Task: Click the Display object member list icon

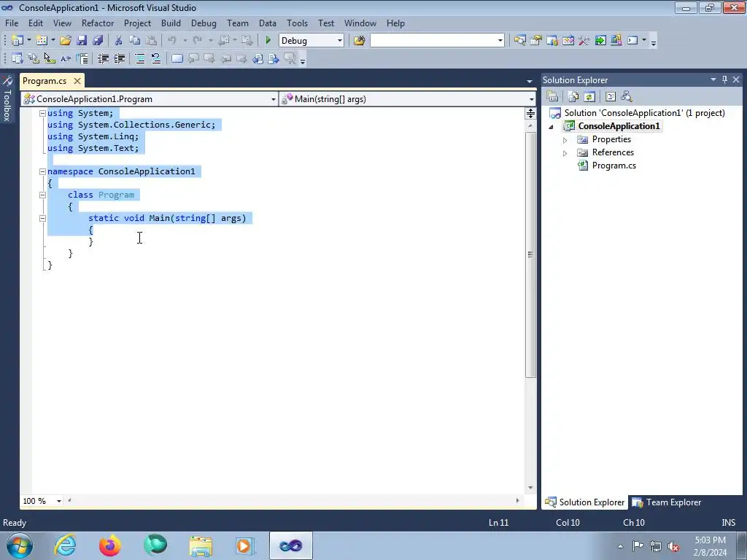Action: [x=18, y=58]
